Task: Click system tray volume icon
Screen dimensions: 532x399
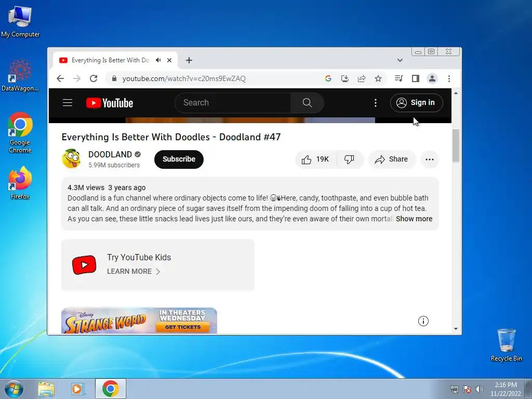Action: [480, 389]
